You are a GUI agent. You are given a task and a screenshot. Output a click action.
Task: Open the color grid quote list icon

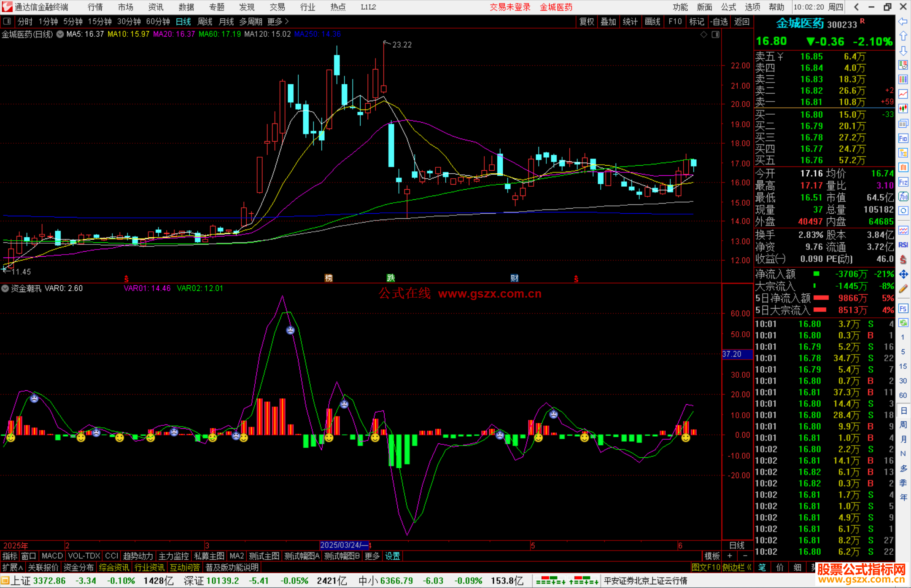903,80
